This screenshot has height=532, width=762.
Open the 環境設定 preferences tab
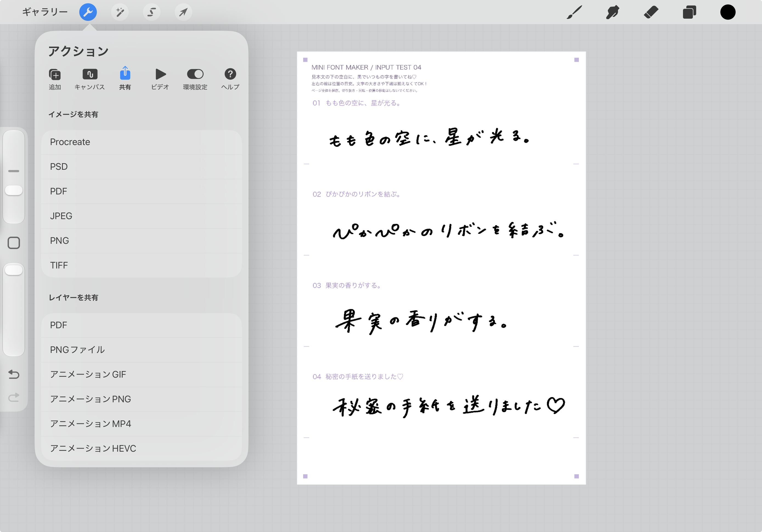[195, 79]
